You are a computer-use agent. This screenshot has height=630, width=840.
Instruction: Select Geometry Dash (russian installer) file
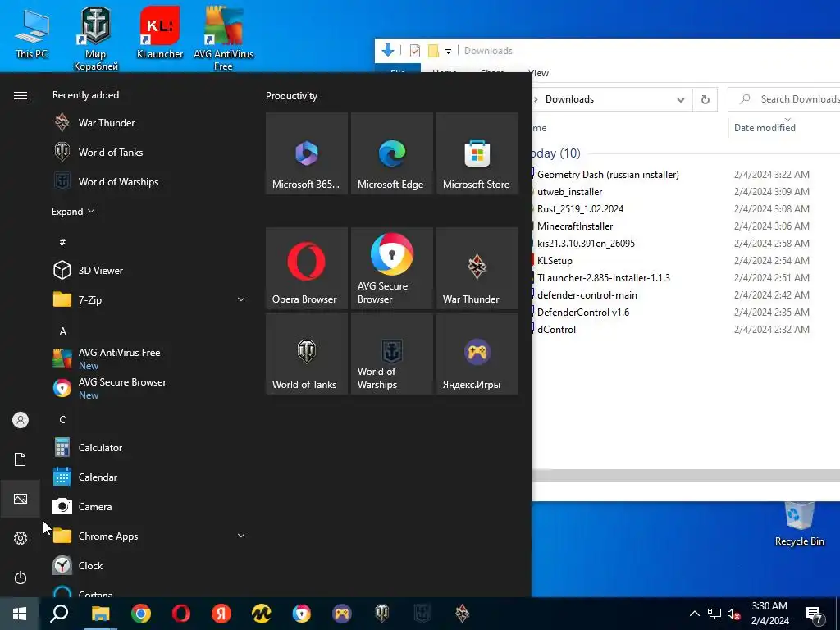click(608, 174)
